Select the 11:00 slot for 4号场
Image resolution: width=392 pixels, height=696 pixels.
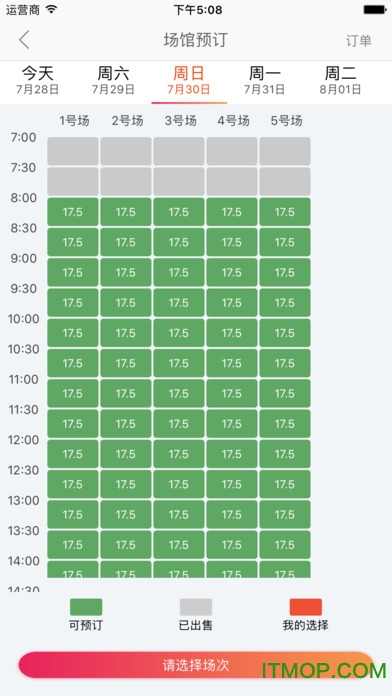232,393
